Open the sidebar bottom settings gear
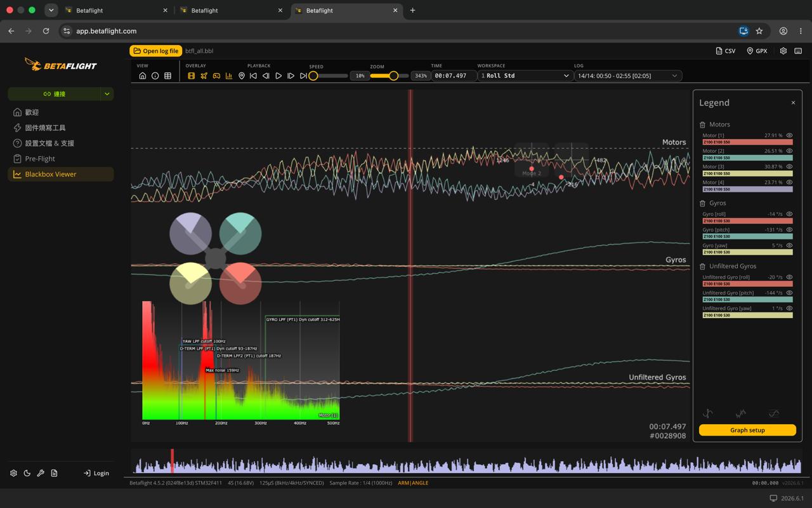The image size is (812, 508). [13, 473]
